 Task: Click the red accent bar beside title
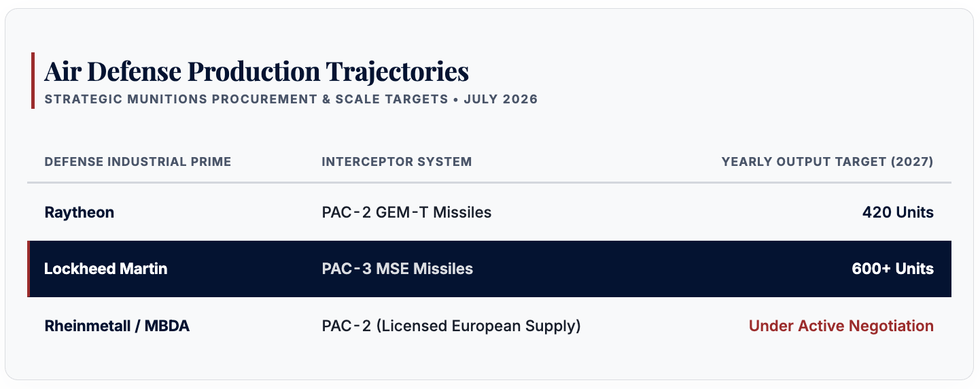coord(33,80)
